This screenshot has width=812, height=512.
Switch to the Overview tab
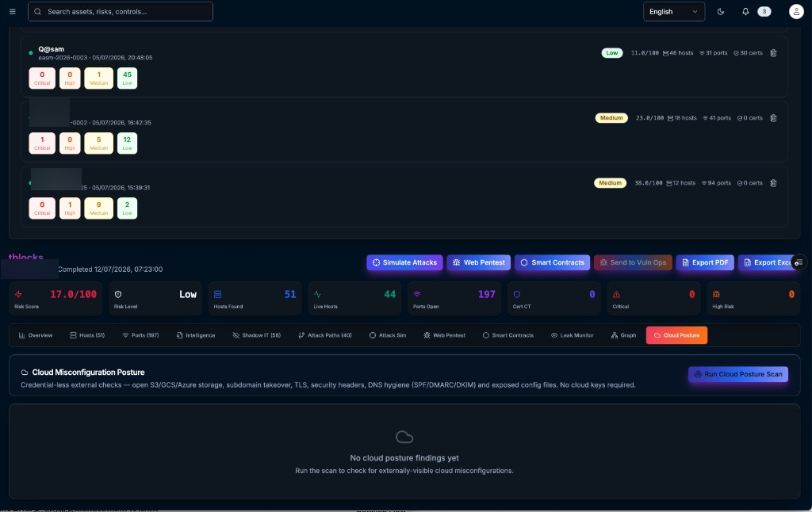pyautogui.click(x=35, y=335)
